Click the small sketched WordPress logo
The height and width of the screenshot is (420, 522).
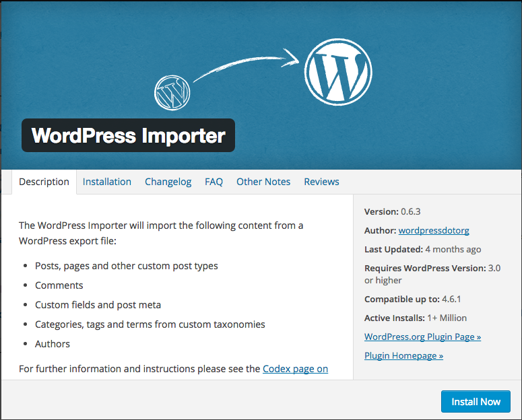(x=172, y=93)
